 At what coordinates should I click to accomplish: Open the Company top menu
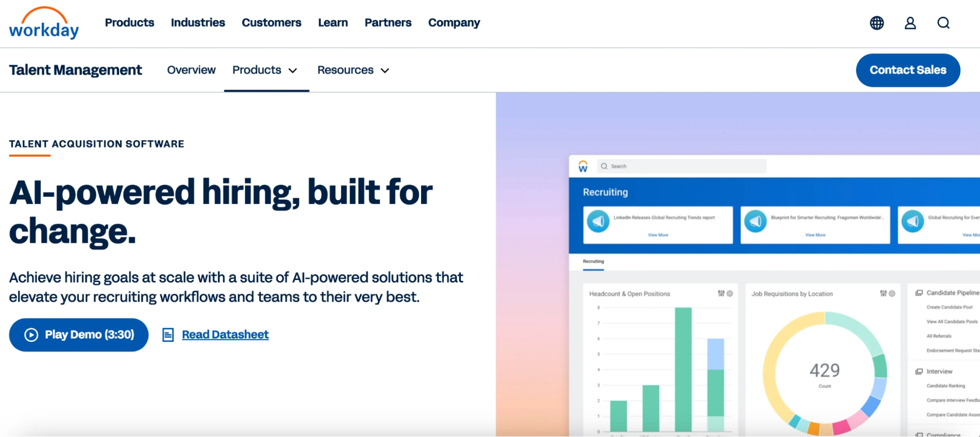pos(454,23)
